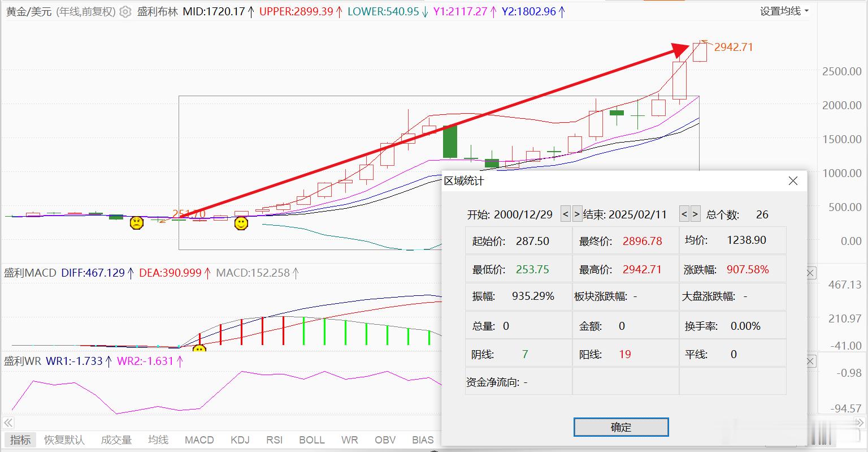Click 起始价 287.50 cell in dialog

pyautogui.click(x=519, y=240)
